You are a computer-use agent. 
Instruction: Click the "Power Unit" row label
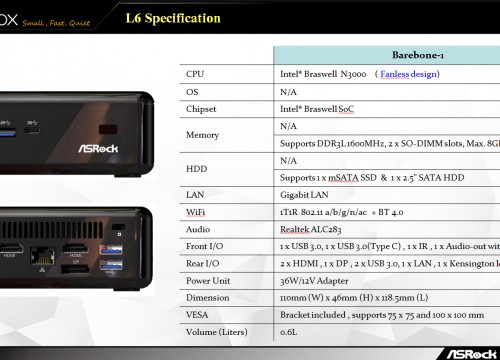click(208, 281)
